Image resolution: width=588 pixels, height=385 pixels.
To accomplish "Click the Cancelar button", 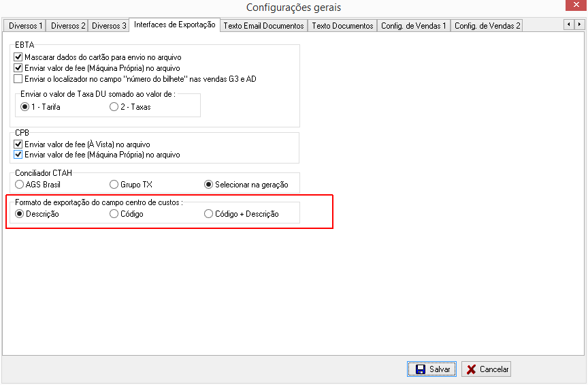I will [x=486, y=369].
